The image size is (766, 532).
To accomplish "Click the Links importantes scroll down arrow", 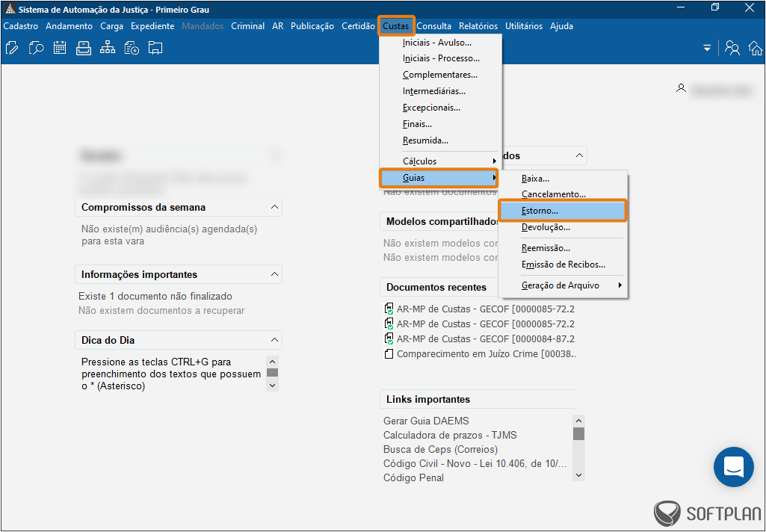I will pyautogui.click(x=579, y=475).
